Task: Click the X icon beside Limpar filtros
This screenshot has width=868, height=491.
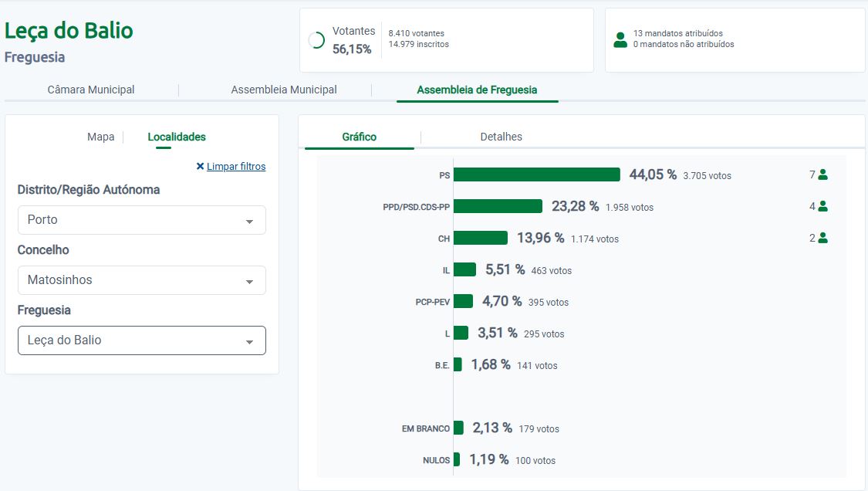Action: pos(200,167)
